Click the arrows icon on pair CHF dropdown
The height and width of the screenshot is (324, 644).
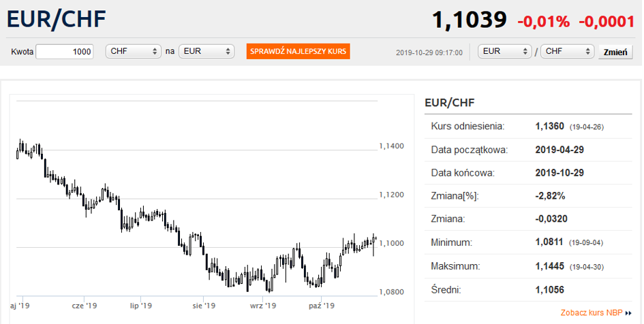pyautogui.click(x=587, y=52)
